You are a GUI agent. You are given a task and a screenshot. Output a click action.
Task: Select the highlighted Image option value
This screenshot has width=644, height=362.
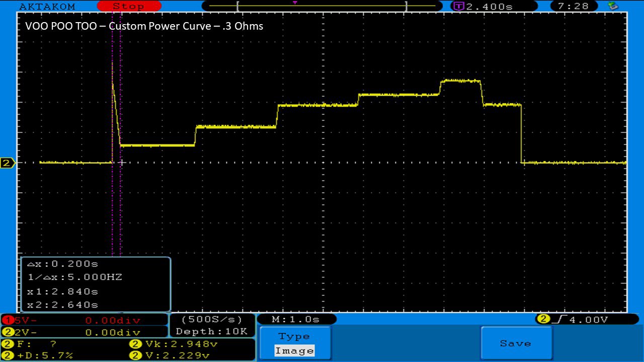tap(295, 351)
